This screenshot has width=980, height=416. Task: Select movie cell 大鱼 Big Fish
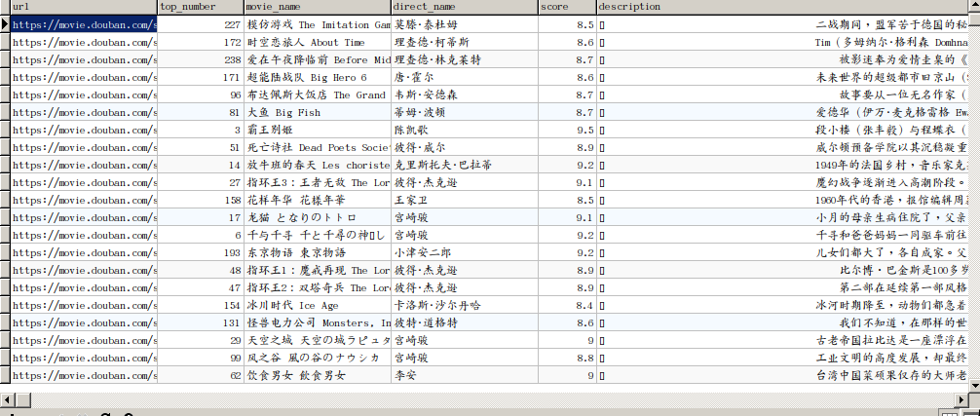tap(318, 112)
